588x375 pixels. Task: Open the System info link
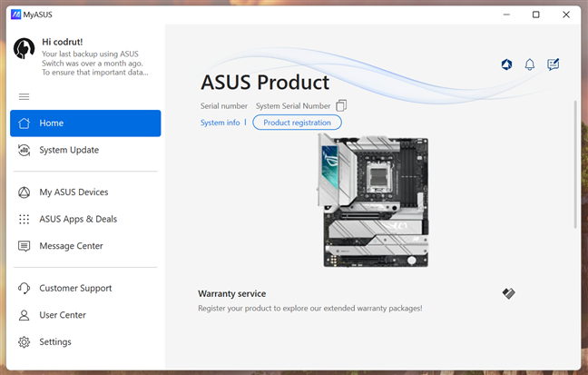point(220,123)
